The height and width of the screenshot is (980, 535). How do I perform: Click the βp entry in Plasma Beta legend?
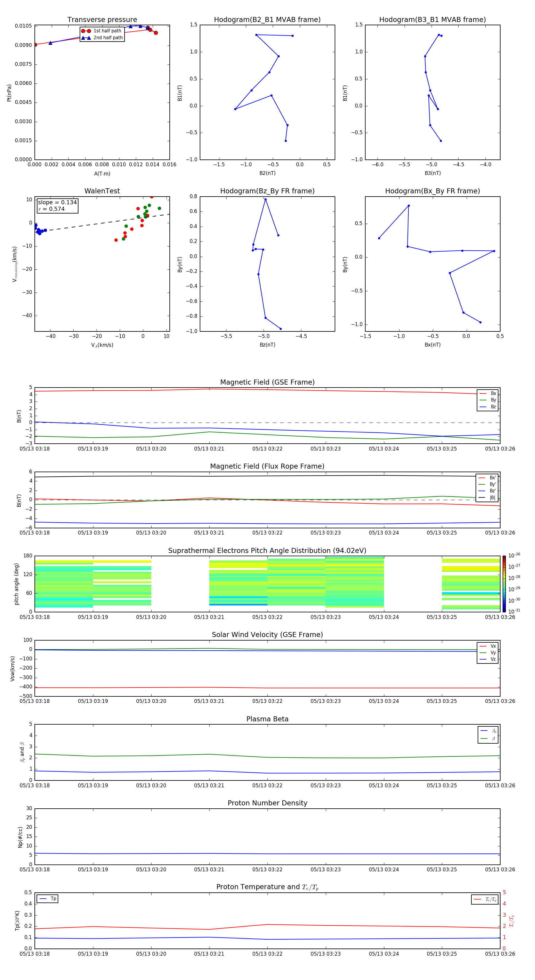click(x=488, y=731)
